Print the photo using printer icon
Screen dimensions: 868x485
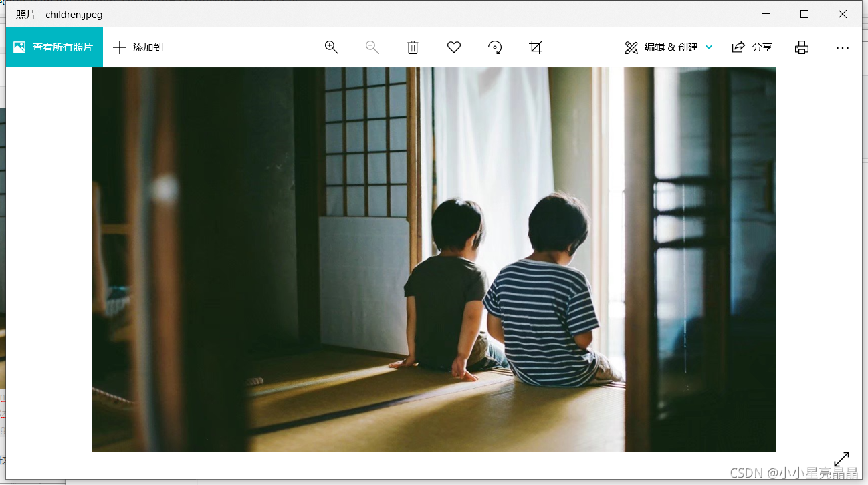tap(802, 47)
